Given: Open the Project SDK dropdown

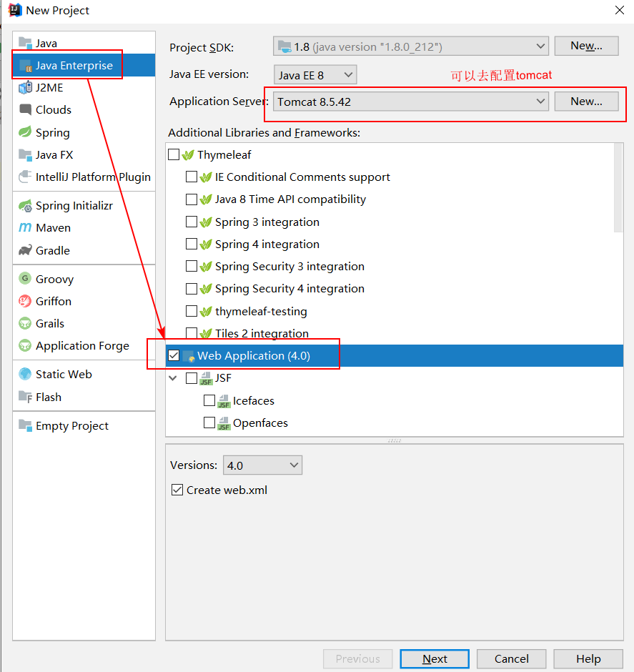Looking at the screenshot, I should pyautogui.click(x=411, y=46).
